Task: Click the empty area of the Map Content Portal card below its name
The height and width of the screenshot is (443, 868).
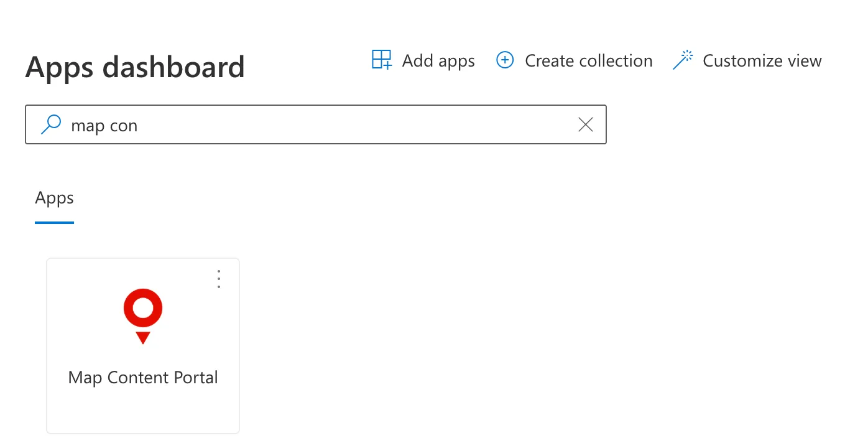Action: [143, 411]
